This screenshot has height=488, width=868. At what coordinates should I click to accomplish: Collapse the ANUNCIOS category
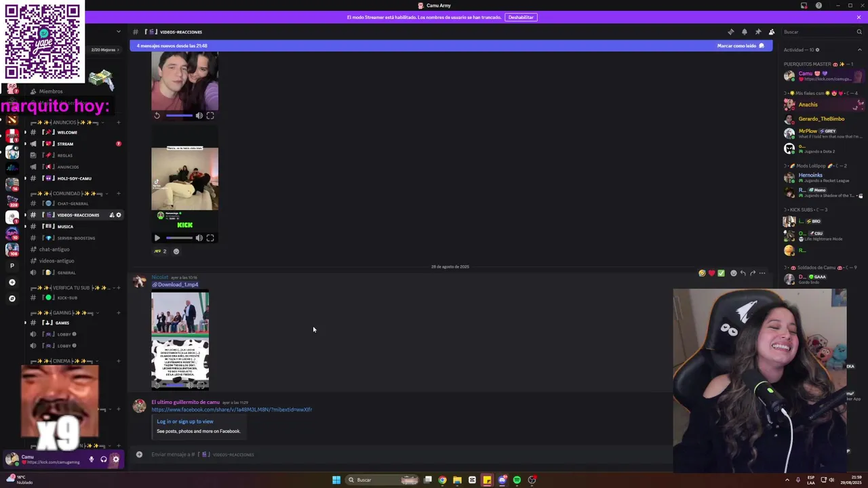pos(65,123)
